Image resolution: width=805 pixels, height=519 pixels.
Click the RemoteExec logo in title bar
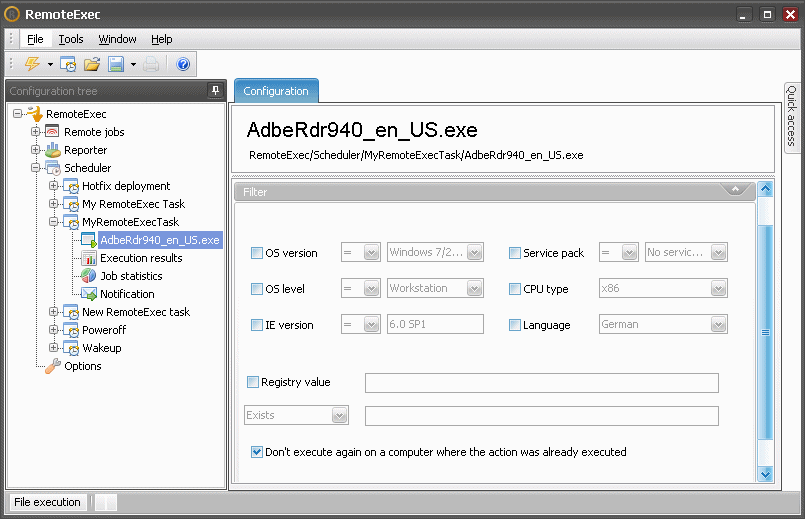click(12, 14)
